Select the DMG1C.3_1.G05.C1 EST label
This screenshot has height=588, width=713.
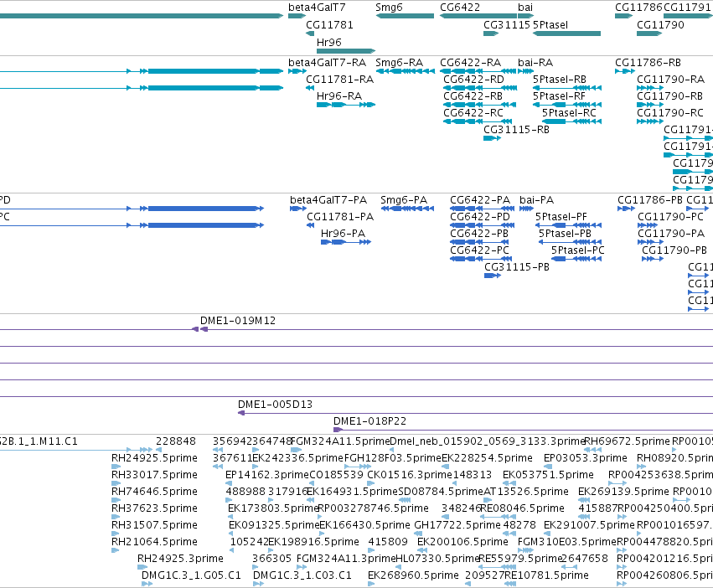(x=191, y=575)
